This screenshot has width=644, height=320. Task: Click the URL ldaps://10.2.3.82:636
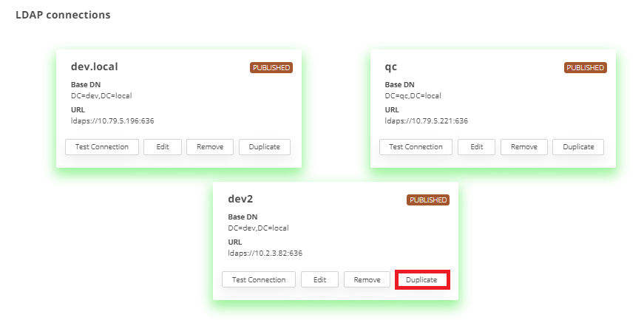(265, 253)
